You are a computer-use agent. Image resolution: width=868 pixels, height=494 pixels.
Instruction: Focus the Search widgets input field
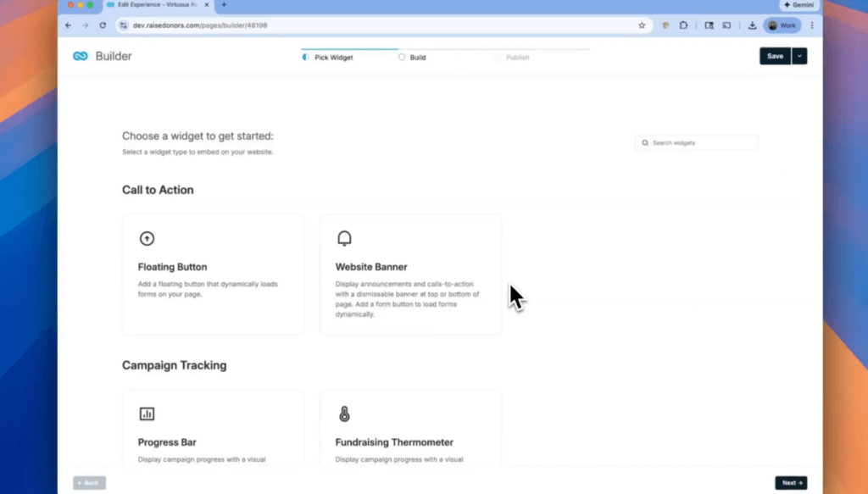697,142
